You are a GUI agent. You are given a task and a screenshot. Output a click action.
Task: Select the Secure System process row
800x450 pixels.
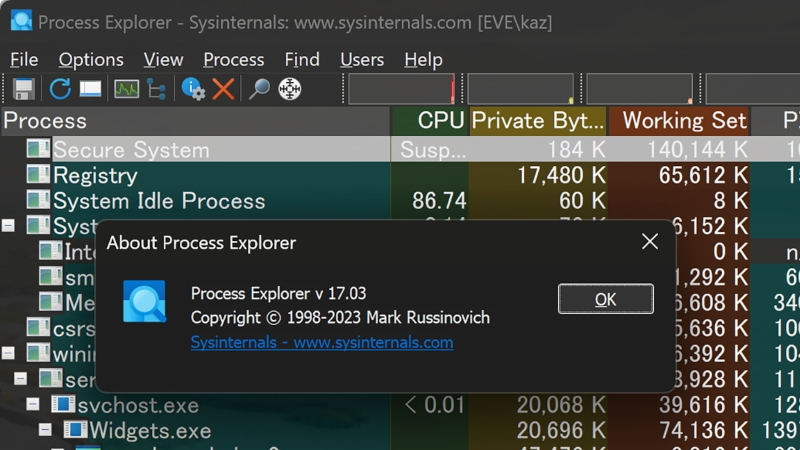pyautogui.click(x=400, y=149)
